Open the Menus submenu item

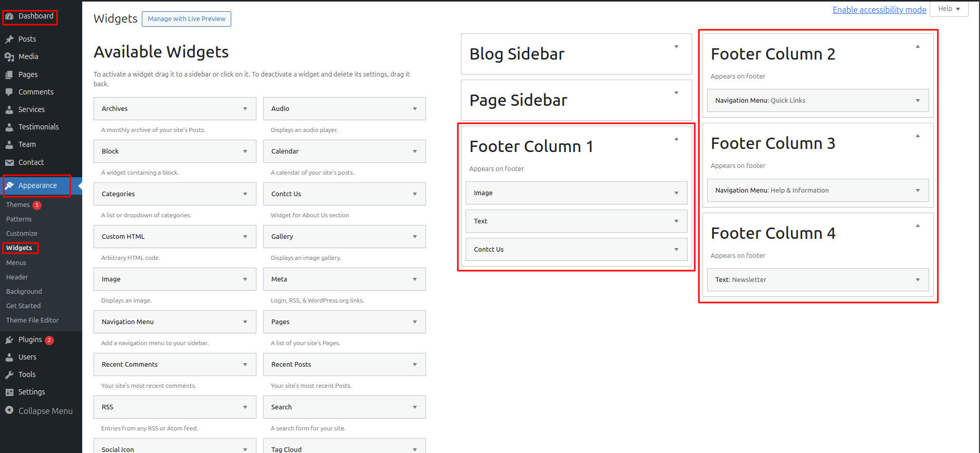coord(16,262)
